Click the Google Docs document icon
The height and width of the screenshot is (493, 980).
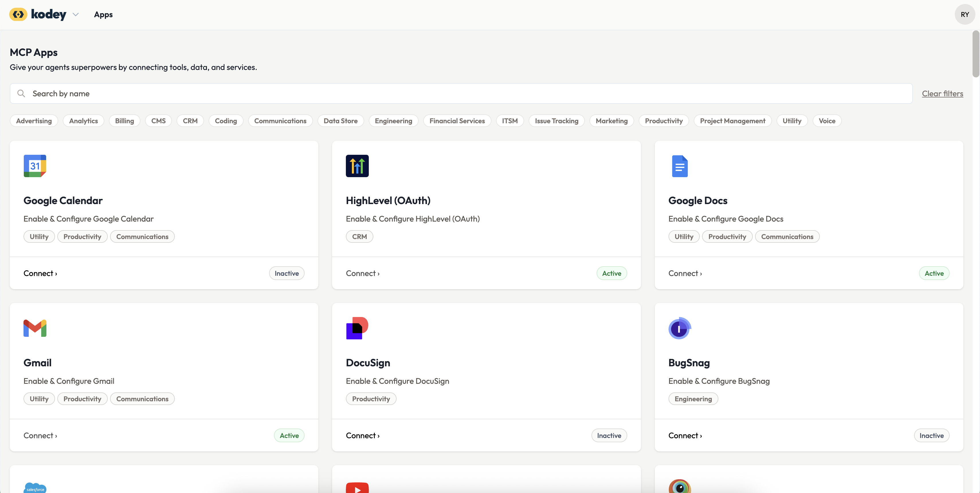679,166
